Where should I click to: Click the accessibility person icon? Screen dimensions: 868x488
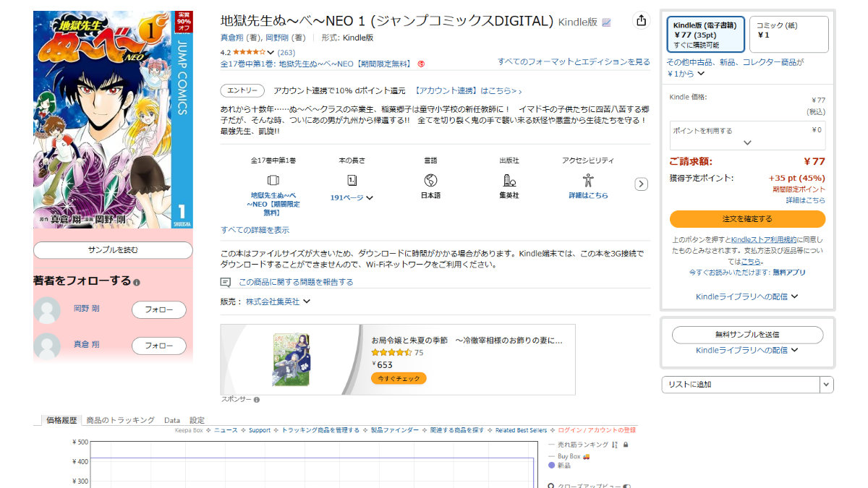588,180
